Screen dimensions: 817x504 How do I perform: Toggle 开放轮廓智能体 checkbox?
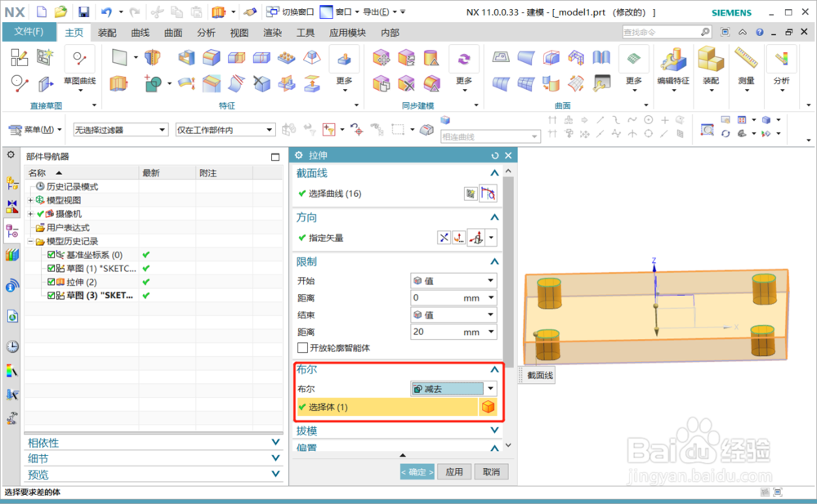click(x=303, y=348)
